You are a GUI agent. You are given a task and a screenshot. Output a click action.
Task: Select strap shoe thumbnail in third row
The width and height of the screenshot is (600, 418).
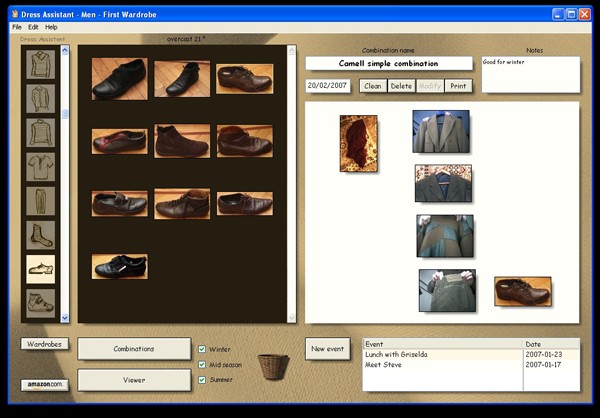tap(119, 204)
